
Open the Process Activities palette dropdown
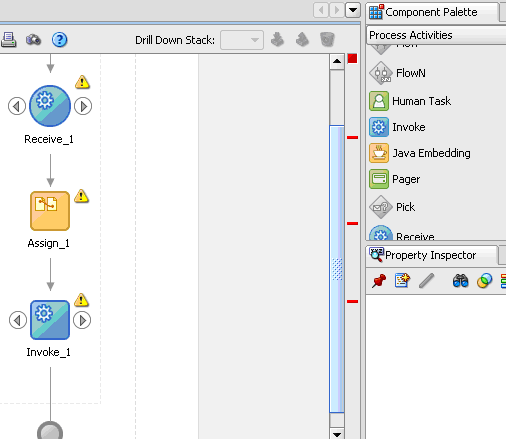click(x=437, y=35)
